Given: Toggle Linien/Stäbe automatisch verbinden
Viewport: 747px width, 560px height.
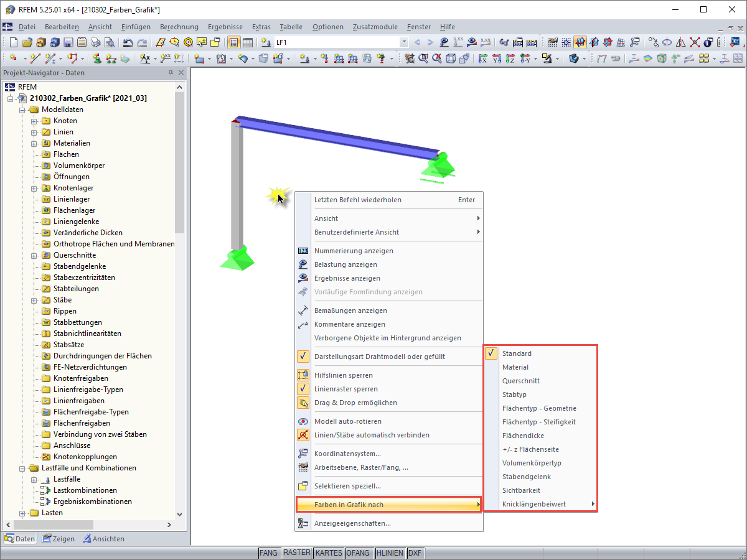Looking at the screenshot, I should [388, 435].
